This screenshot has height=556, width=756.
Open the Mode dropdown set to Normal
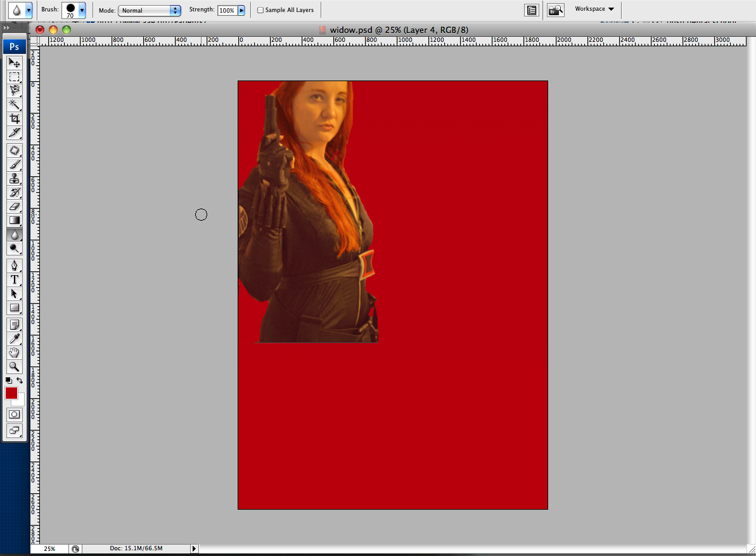(150, 10)
